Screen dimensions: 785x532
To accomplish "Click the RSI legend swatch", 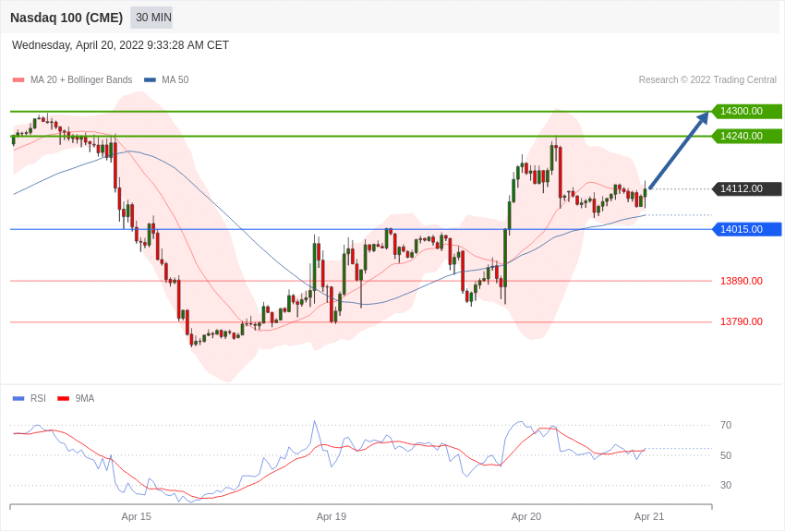I will click(18, 398).
